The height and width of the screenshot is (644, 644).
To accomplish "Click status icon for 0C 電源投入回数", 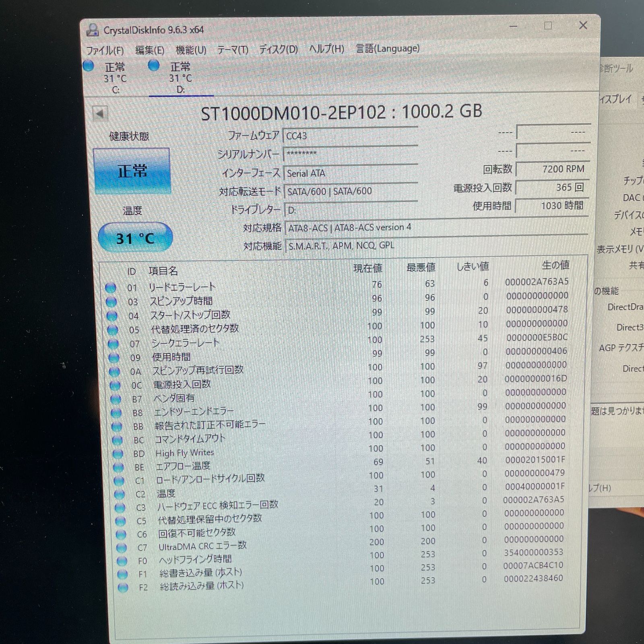I will click(x=115, y=385).
